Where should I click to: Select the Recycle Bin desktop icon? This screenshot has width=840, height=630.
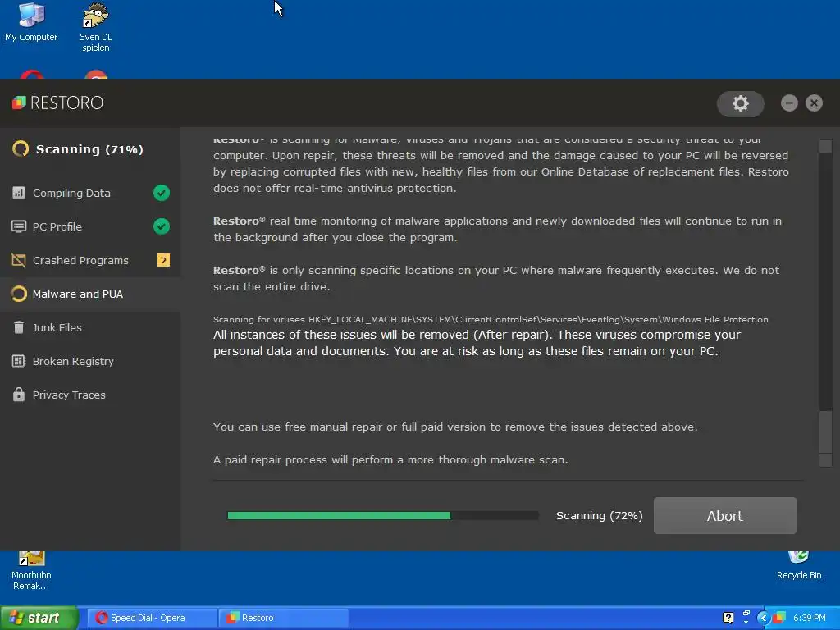pos(799,566)
